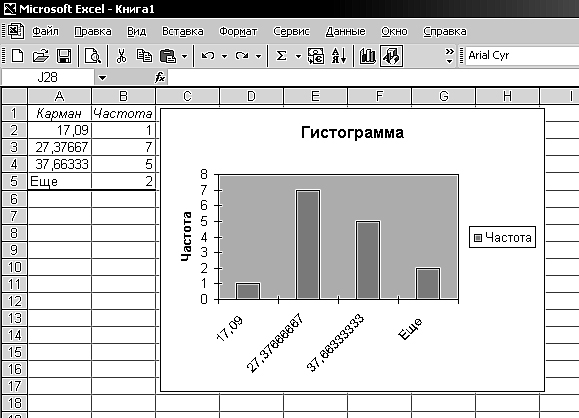
Task: Click the Name Box showing J28
Action: [47, 78]
